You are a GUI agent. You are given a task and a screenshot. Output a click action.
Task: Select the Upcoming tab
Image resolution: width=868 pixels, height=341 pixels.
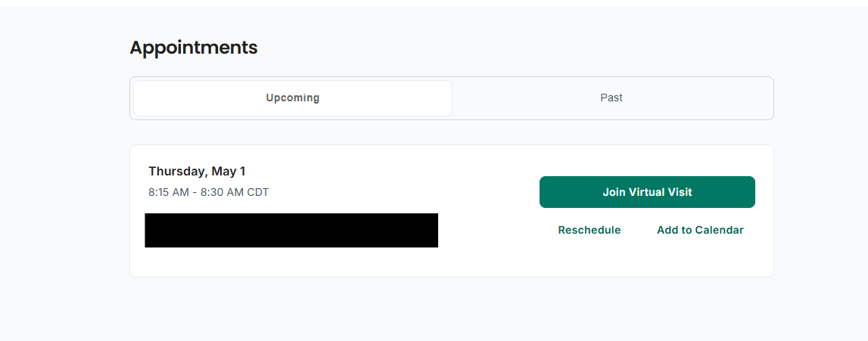click(x=293, y=98)
